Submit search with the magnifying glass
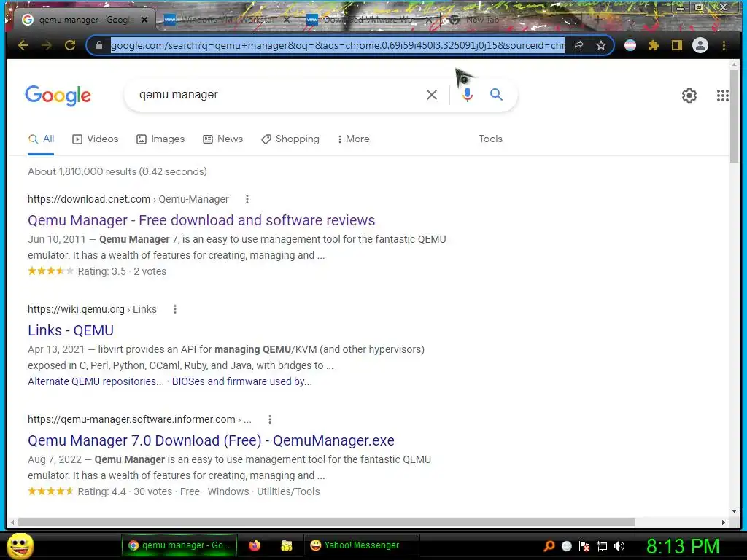 coord(496,94)
